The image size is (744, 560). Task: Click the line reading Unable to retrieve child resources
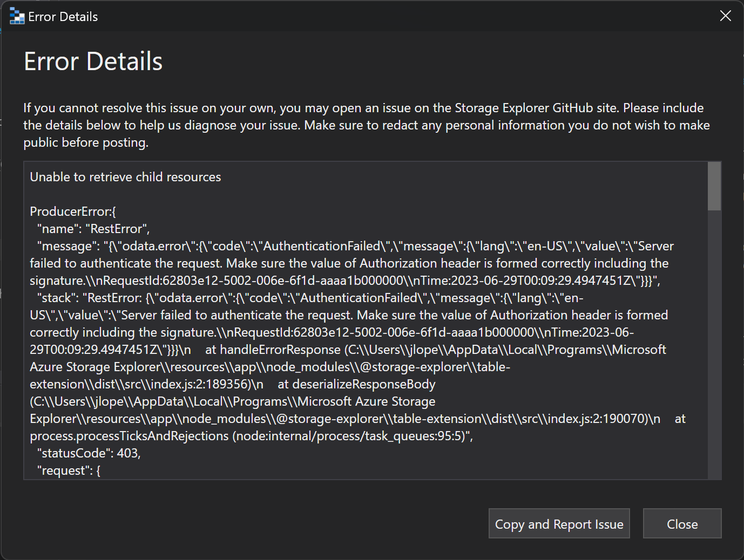pos(125,176)
